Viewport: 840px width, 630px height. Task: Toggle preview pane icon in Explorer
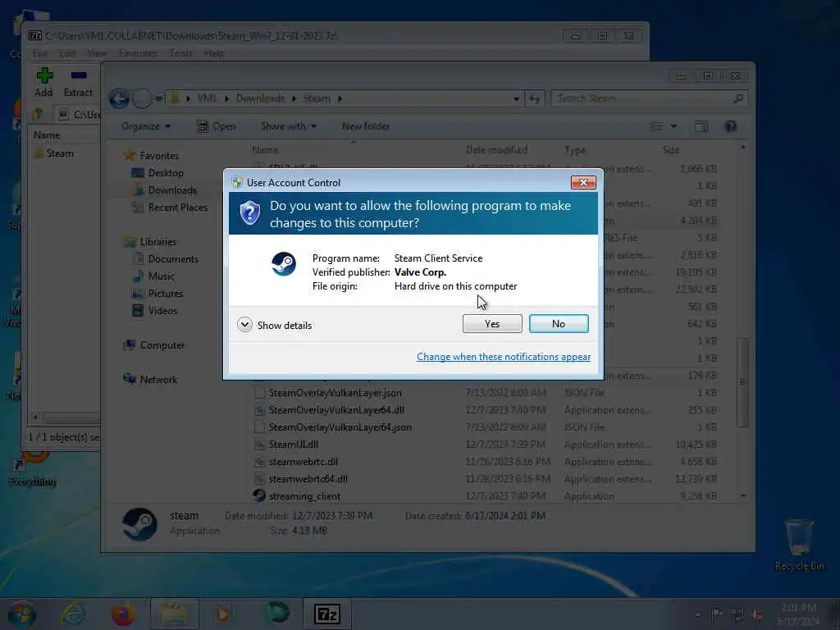tap(701, 126)
